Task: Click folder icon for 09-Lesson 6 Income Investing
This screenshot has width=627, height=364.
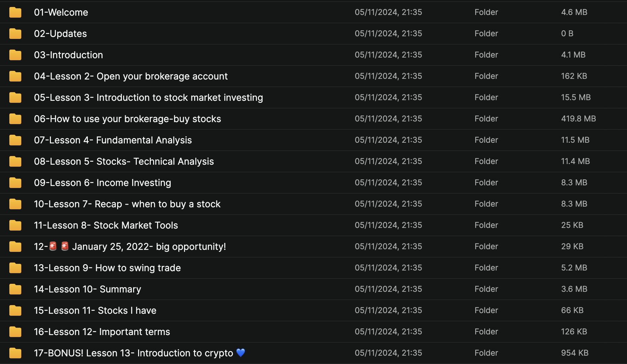Action: coord(15,183)
